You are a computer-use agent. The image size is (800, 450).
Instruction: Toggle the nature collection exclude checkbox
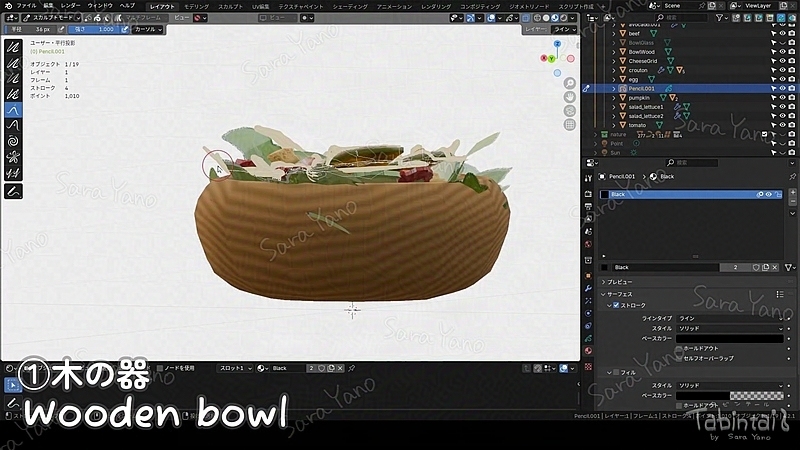click(x=764, y=135)
